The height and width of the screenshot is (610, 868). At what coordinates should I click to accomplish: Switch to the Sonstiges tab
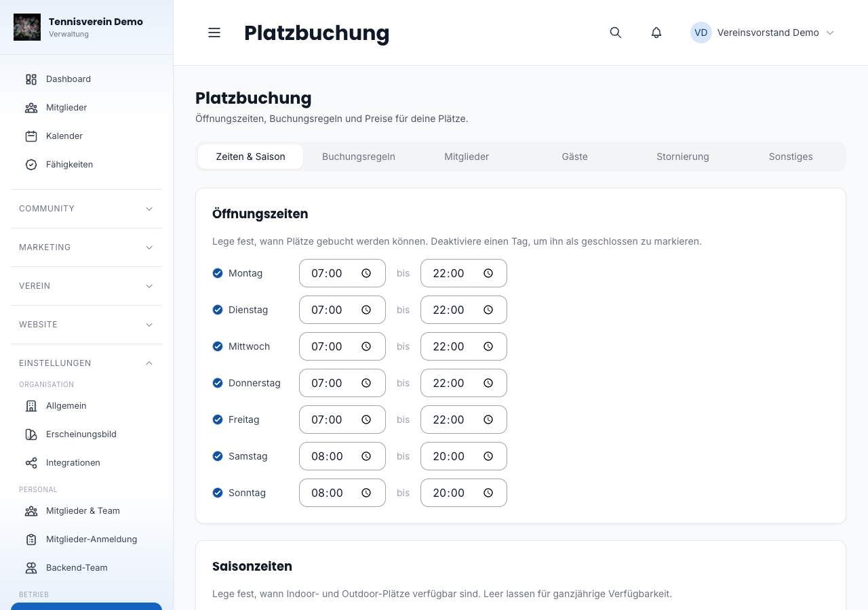point(791,157)
